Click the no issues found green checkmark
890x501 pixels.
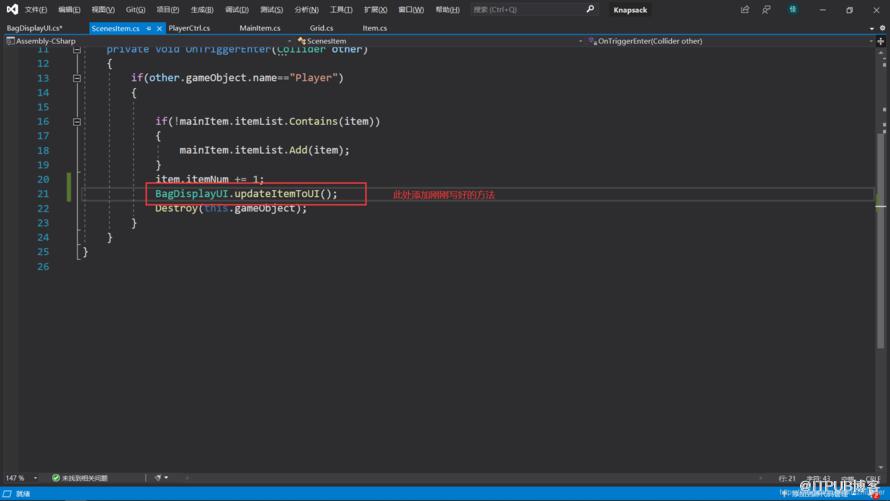point(56,478)
